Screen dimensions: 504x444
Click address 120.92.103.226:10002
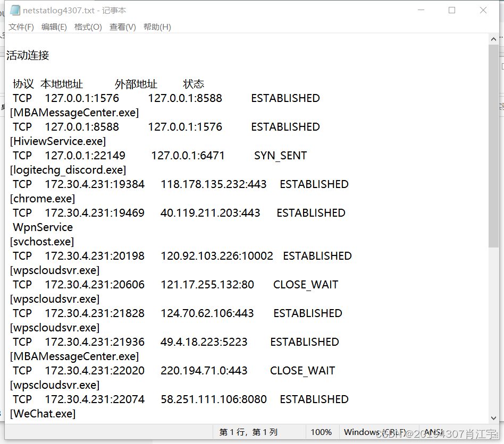click(x=216, y=256)
